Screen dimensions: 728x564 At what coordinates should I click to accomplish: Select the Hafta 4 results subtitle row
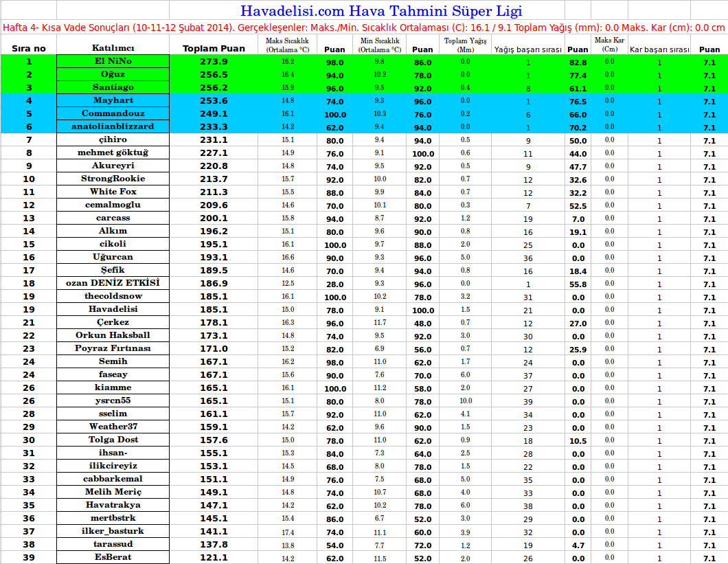tap(364, 28)
